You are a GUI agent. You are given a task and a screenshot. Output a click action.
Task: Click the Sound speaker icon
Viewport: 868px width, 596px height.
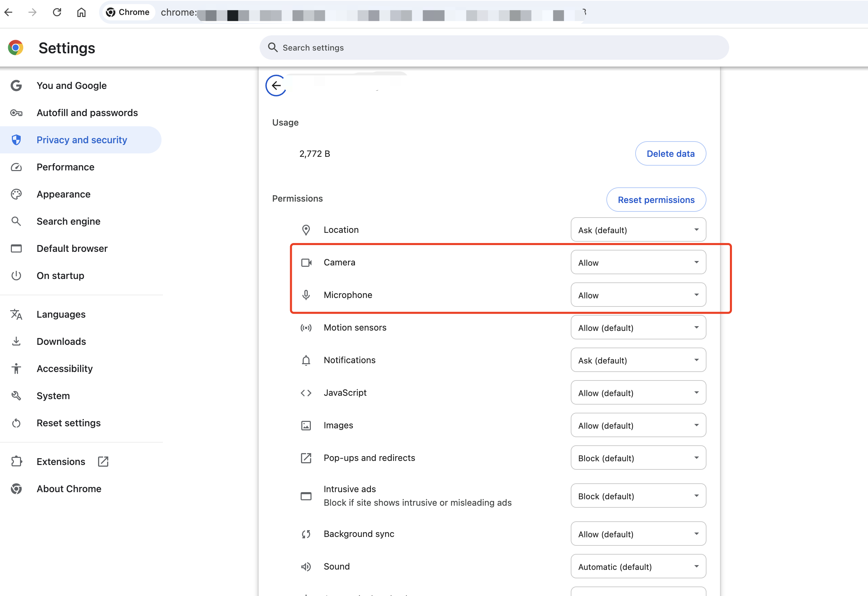point(306,566)
